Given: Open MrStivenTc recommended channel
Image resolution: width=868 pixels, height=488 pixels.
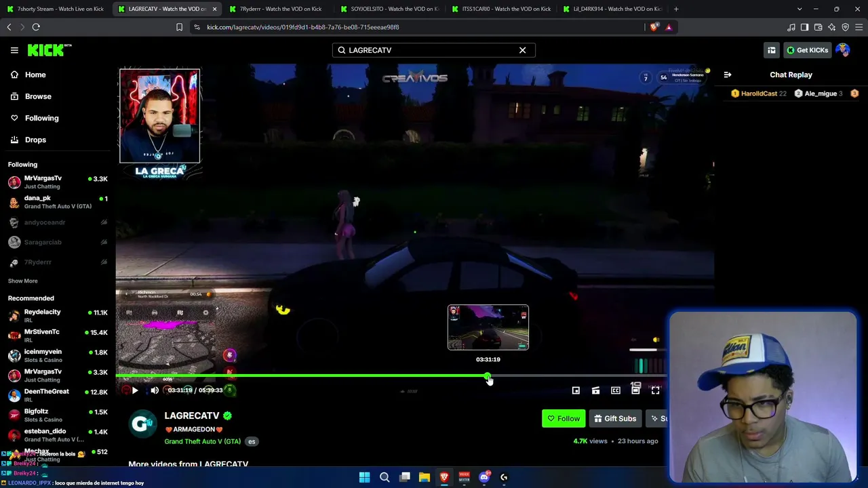Looking at the screenshot, I should point(58,335).
